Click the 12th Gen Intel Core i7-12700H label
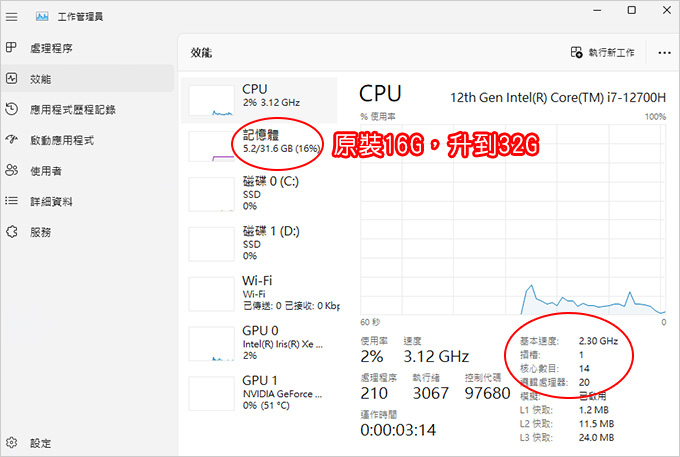Image resolution: width=680 pixels, height=457 pixels. pos(558,98)
